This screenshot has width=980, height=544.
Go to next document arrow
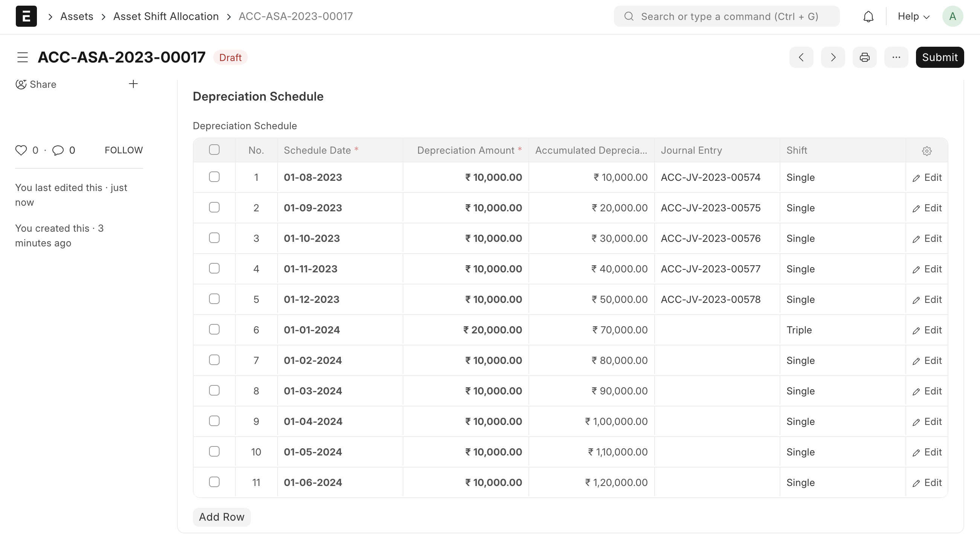[833, 57]
